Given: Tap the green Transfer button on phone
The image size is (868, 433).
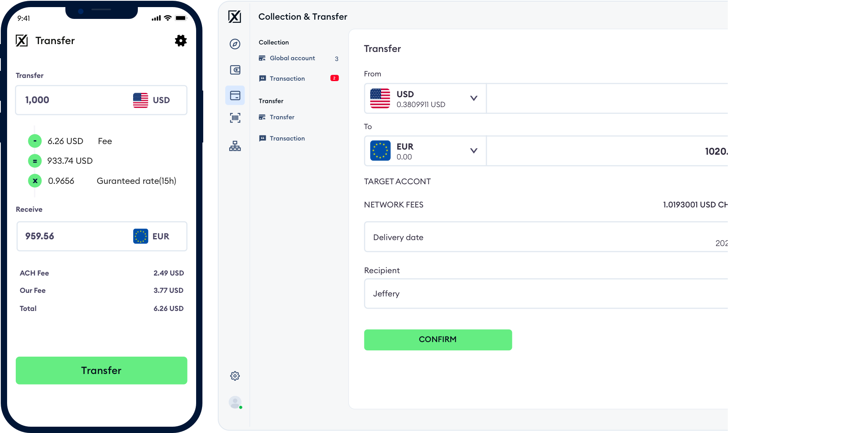Looking at the screenshot, I should tap(101, 370).
